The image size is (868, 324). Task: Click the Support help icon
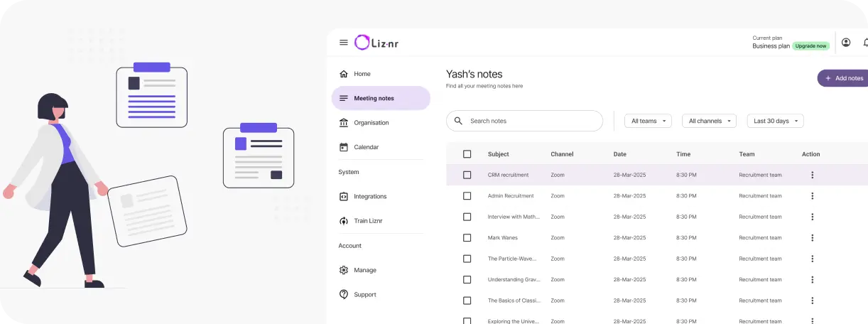point(344,294)
